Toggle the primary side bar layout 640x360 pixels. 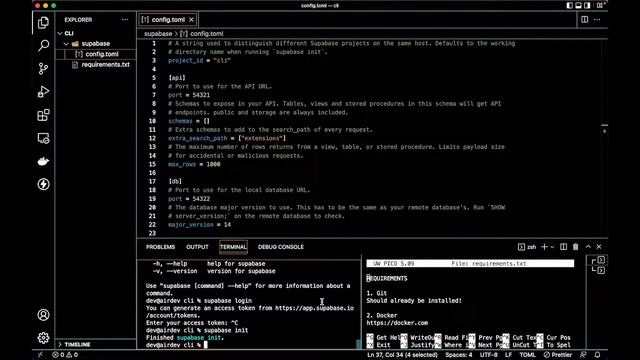click(x=570, y=5)
